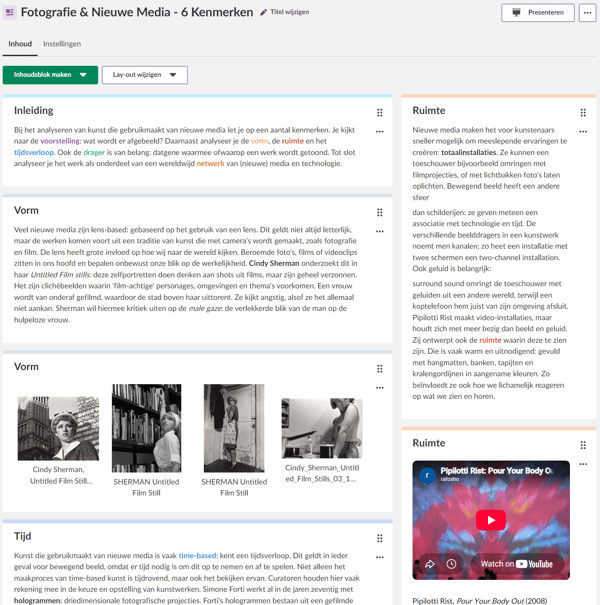Open the options menu of the Ruimte video block

(x=583, y=464)
